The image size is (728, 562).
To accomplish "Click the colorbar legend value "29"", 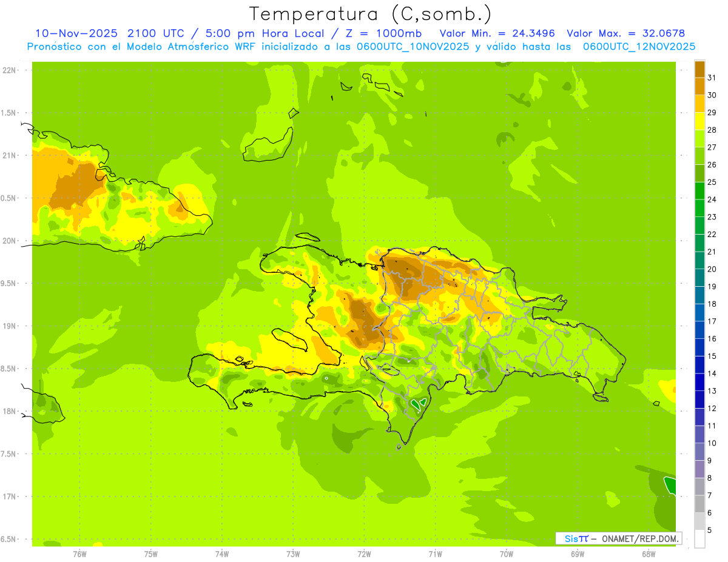I will coord(712,112).
